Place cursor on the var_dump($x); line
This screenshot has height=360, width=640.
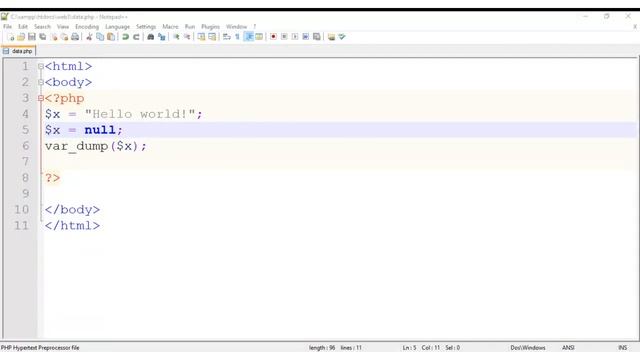[x=96, y=146]
